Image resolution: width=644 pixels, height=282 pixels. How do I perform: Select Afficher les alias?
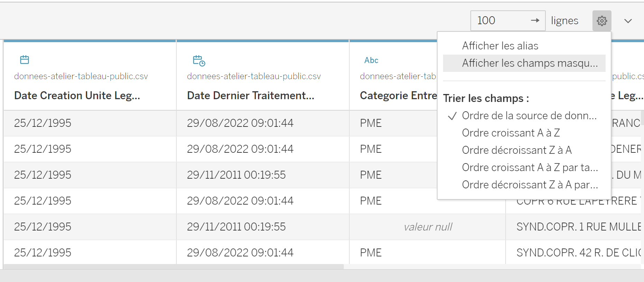pos(524,46)
